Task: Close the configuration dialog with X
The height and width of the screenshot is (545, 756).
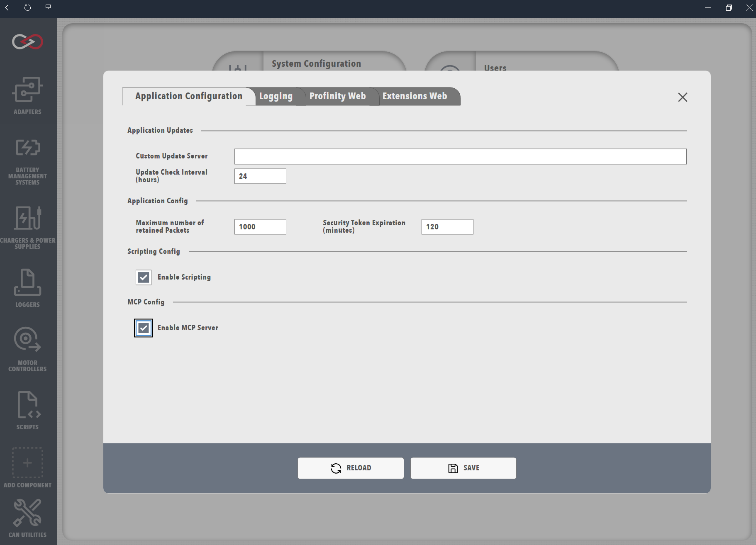Action: click(683, 97)
